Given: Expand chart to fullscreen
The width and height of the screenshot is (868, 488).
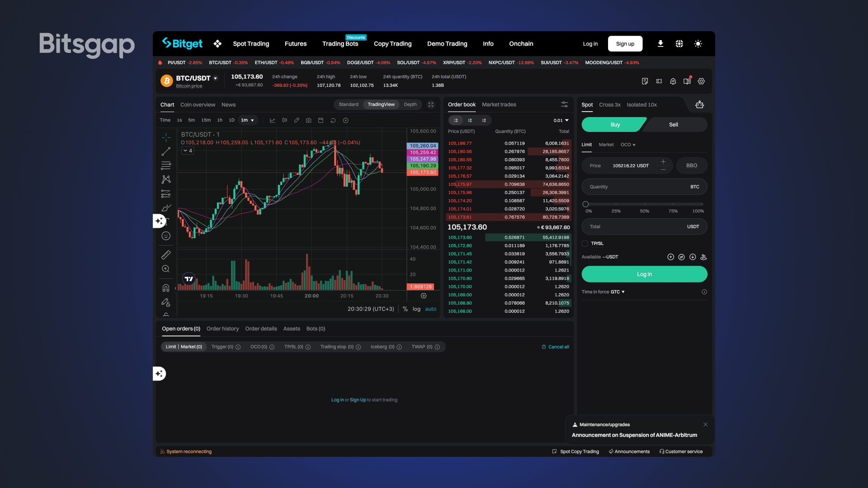Looking at the screenshot, I should [431, 104].
